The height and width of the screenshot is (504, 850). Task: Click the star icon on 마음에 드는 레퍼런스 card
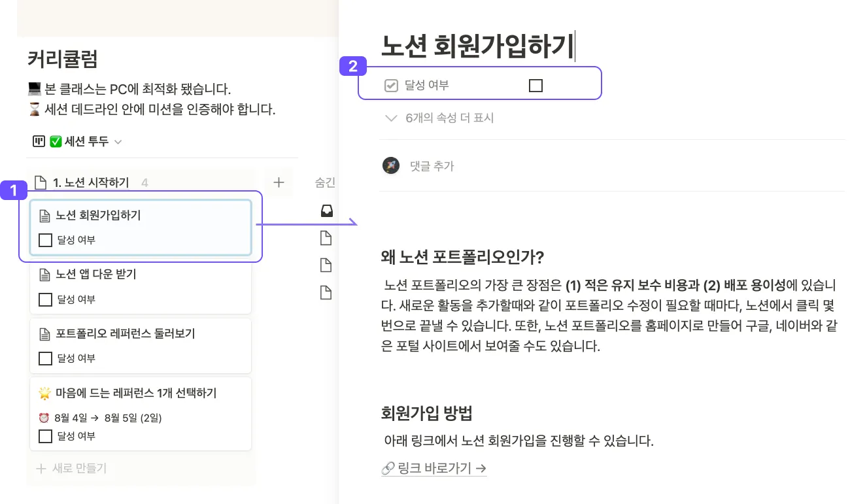pos(44,393)
